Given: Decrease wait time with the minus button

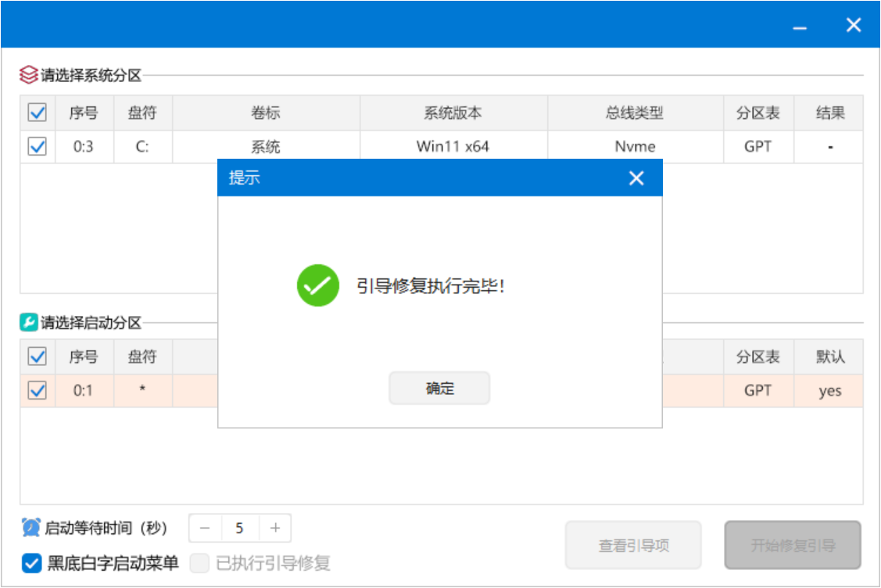Looking at the screenshot, I should (205, 528).
